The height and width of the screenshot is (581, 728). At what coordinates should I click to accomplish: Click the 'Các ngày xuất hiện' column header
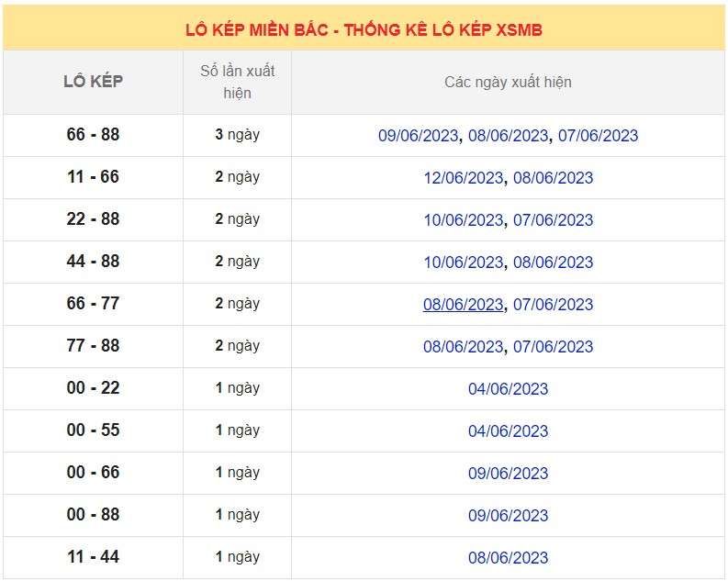click(x=508, y=83)
